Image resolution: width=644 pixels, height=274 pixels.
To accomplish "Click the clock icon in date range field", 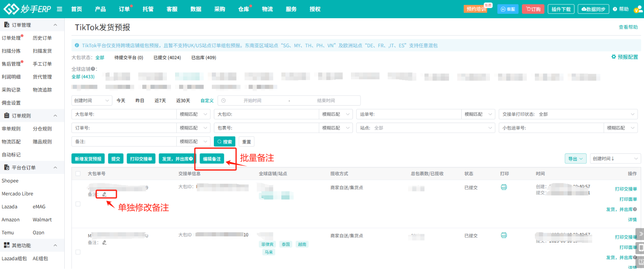I will click(224, 100).
